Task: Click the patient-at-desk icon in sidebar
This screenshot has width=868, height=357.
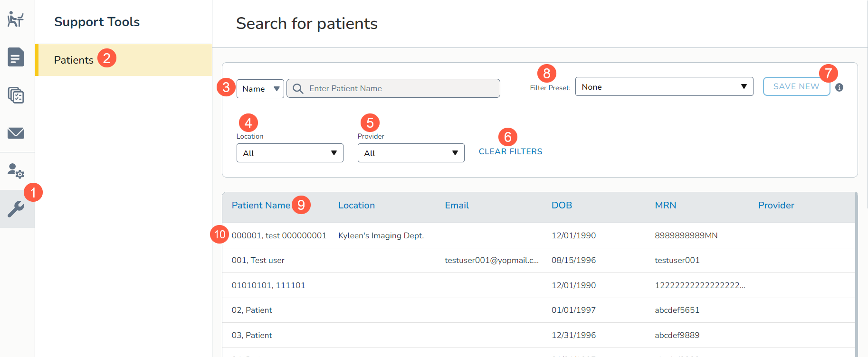Action: (16, 19)
